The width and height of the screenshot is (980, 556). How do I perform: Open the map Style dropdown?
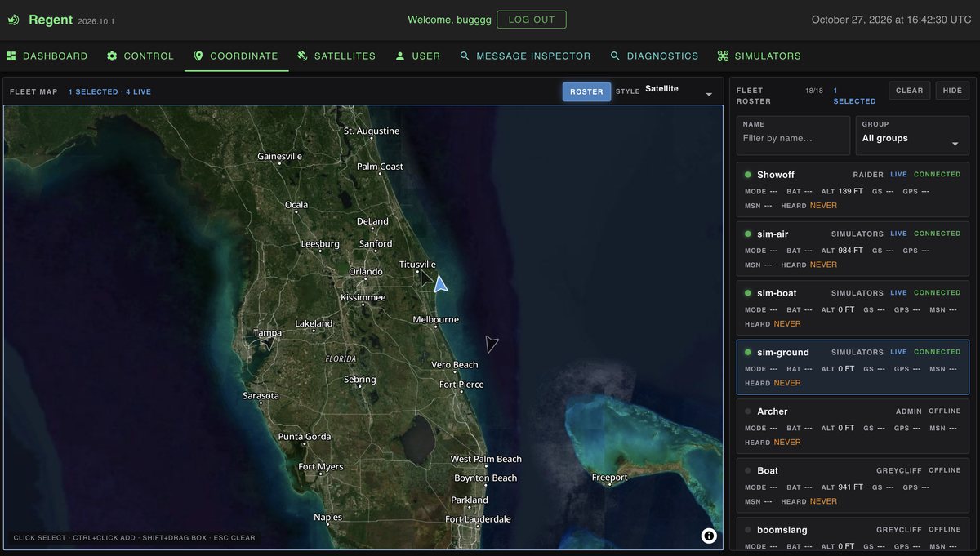click(679, 91)
